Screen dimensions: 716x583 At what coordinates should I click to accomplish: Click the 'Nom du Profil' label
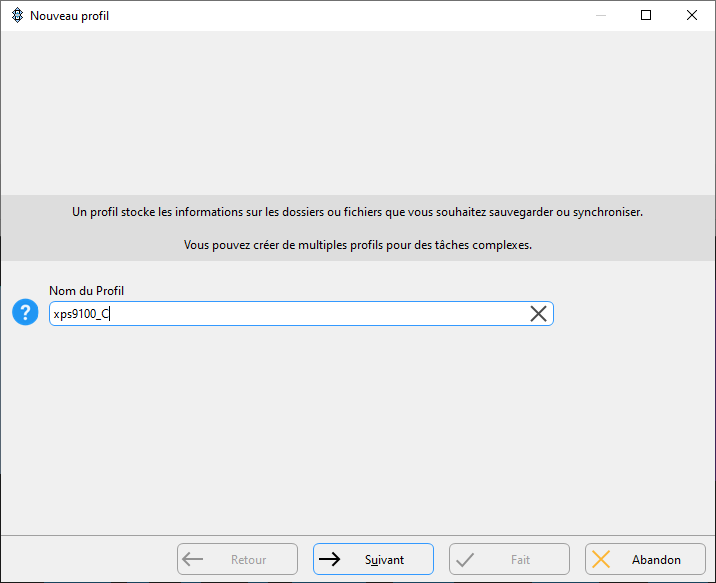point(86,291)
